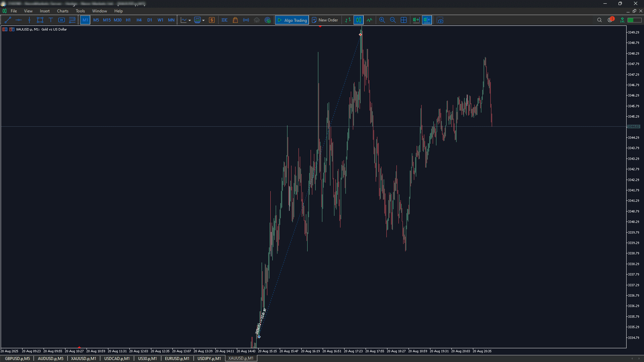The height and width of the screenshot is (362, 644).
Task: Zoom out of the chart
Action: pyautogui.click(x=393, y=20)
